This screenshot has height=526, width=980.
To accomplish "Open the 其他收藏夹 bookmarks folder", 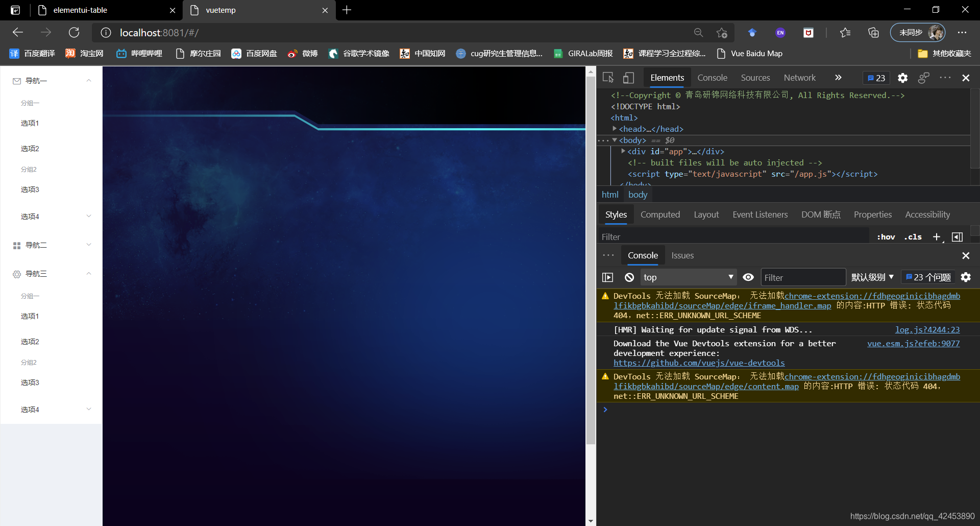I will click(944, 54).
